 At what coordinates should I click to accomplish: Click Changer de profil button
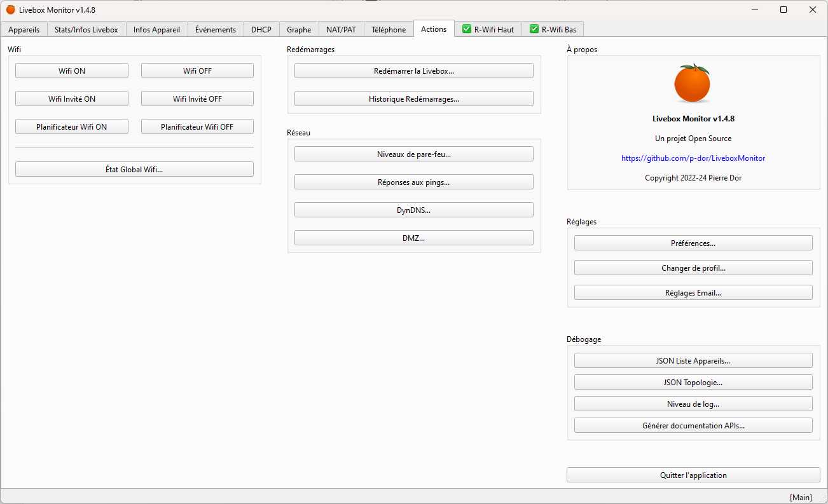pos(693,268)
